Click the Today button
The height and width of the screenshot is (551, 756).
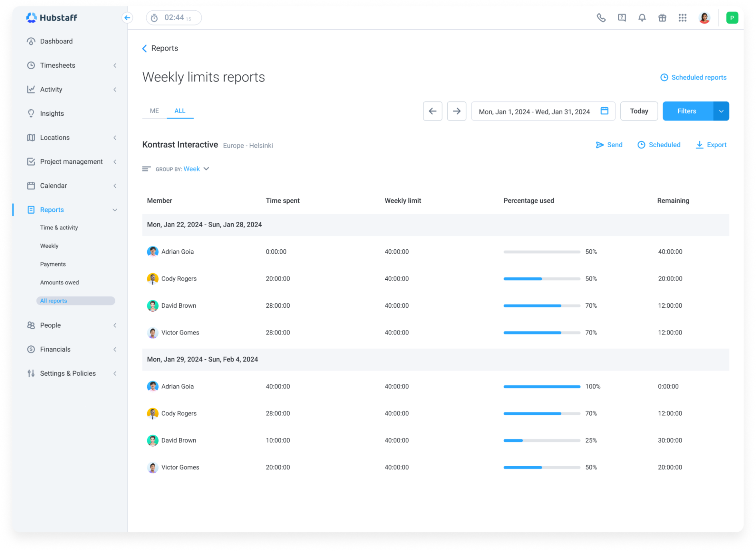click(x=639, y=111)
